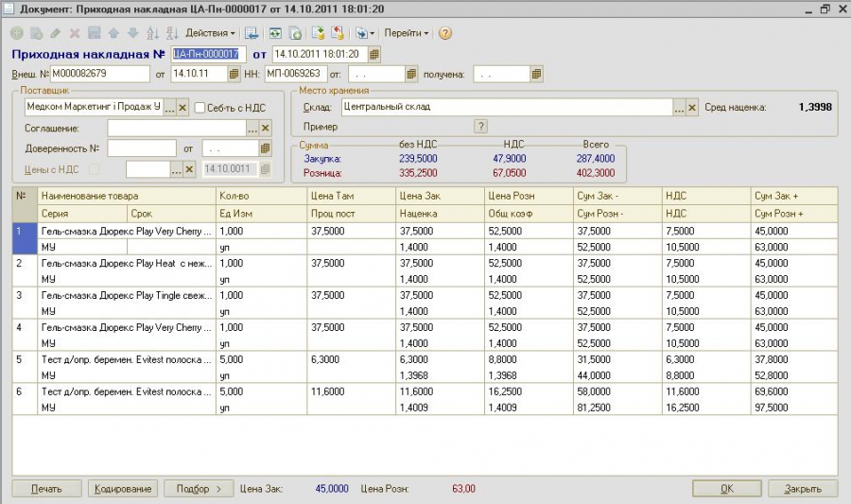Open calendar picker for document date 14.10.2011
Viewport: 851px width, 504px height.
(374, 54)
